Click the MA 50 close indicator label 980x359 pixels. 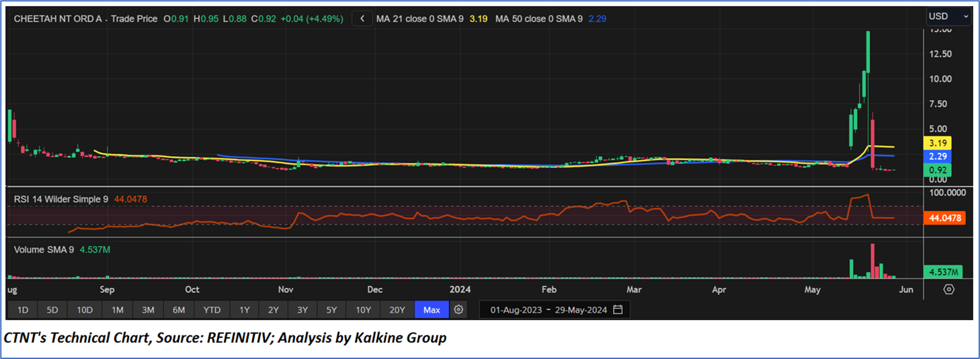(x=539, y=19)
